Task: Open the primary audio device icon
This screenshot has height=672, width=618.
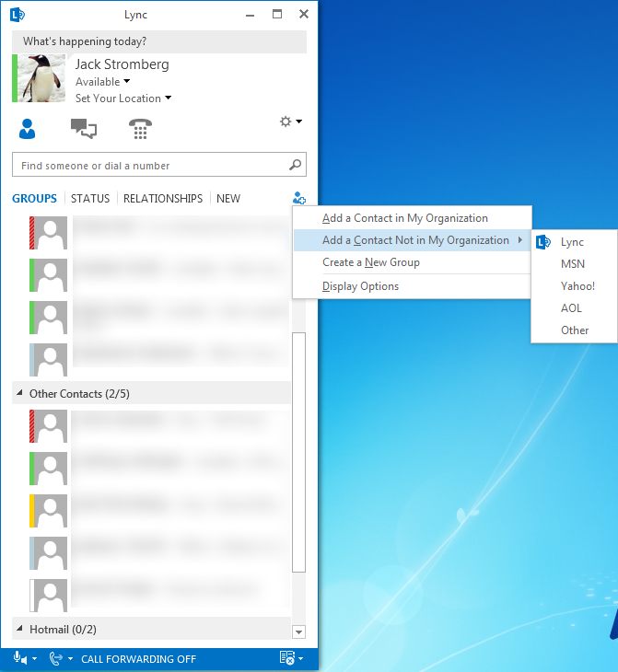Action: (x=19, y=658)
